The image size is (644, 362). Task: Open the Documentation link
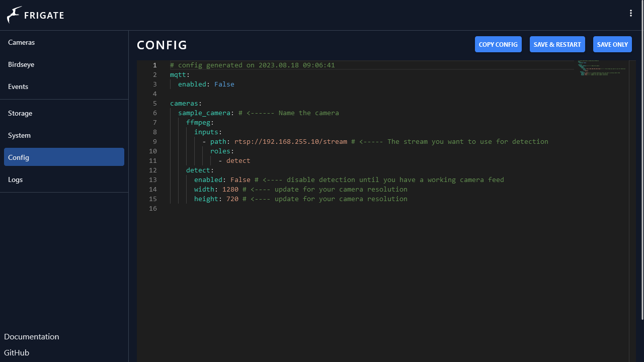(x=32, y=337)
